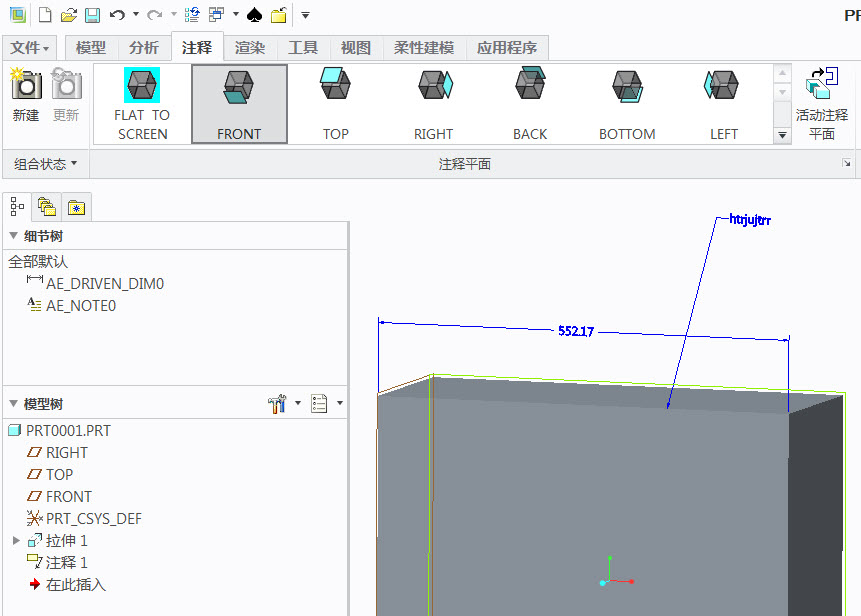Select the htrjujtrr note annotation
861x616 pixels.
coord(750,220)
